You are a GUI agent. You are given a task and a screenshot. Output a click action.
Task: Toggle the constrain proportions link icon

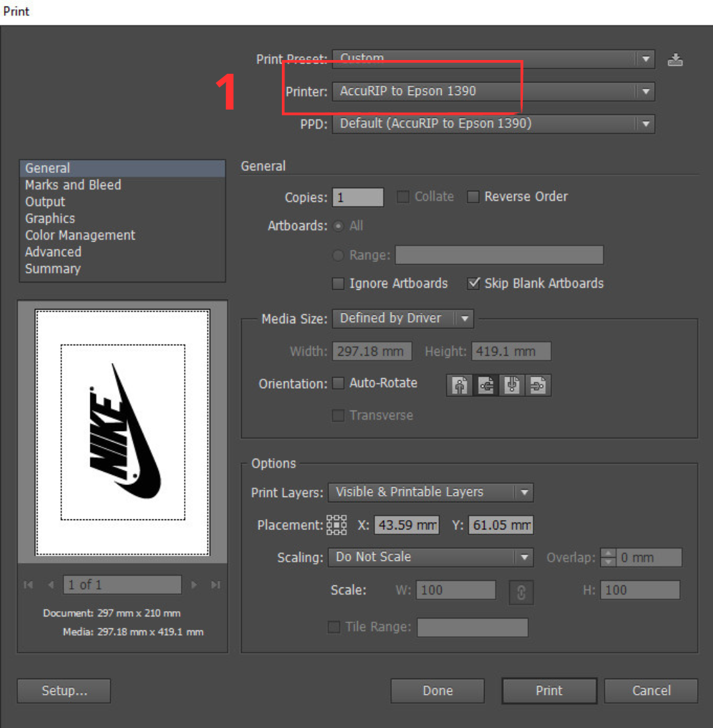point(521,592)
